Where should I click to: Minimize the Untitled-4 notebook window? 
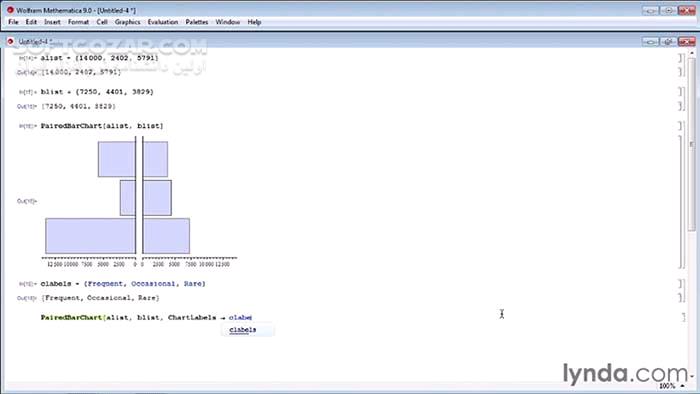tap(650, 41)
